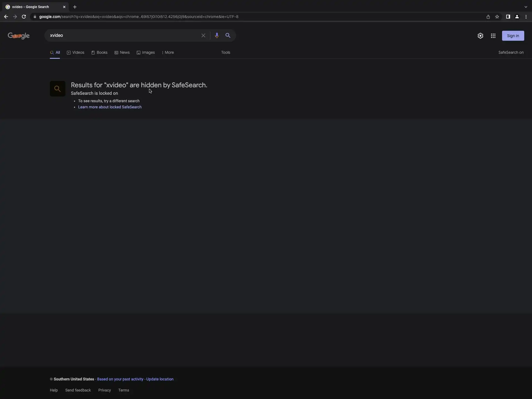The width and height of the screenshot is (532, 399).
Task: Expand tab search chevron in title bar
Action: pos(526,7)
